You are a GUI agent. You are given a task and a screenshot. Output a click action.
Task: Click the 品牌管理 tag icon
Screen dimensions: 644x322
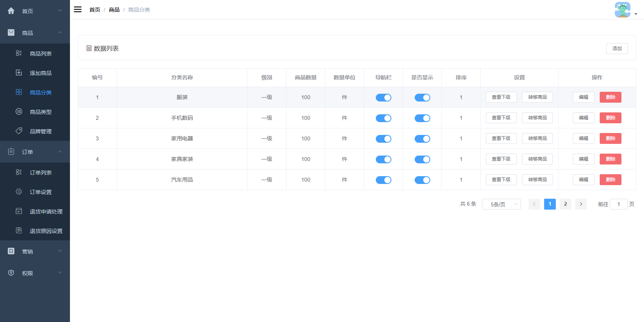click(19, 131)
